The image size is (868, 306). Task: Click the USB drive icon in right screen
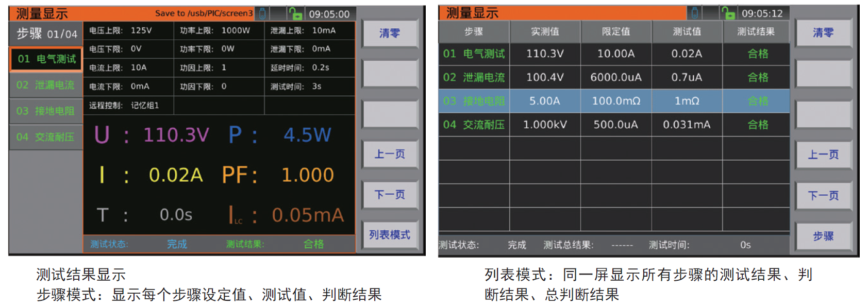click(695, 13)
